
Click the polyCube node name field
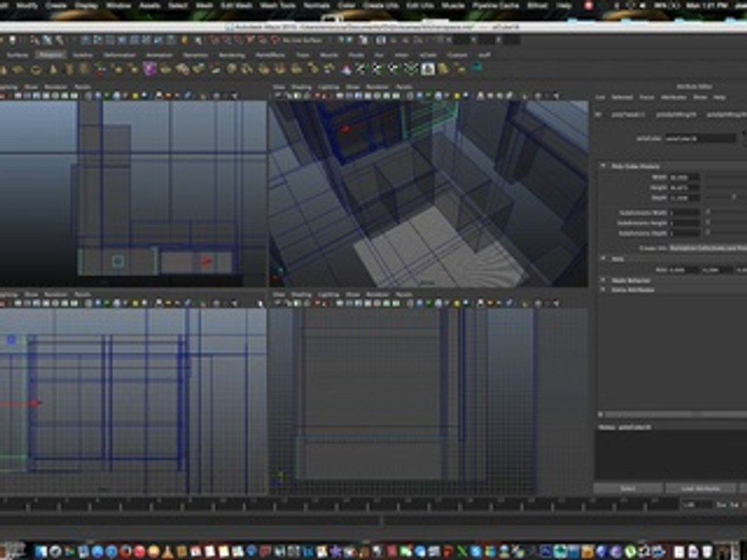[700, 138]
